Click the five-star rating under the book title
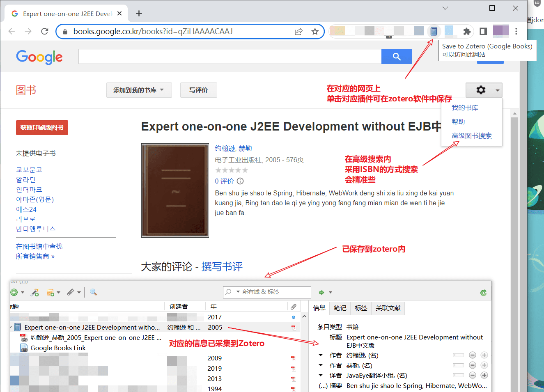 pos(232,170)
